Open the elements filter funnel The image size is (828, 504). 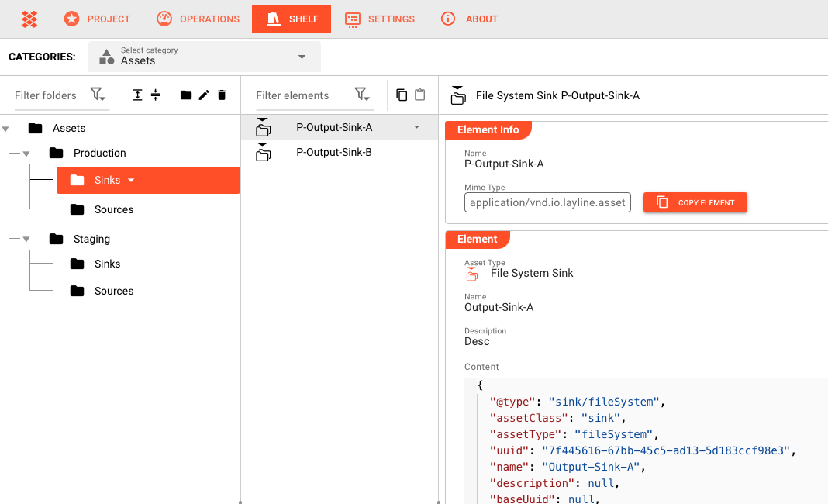point(362,94)
